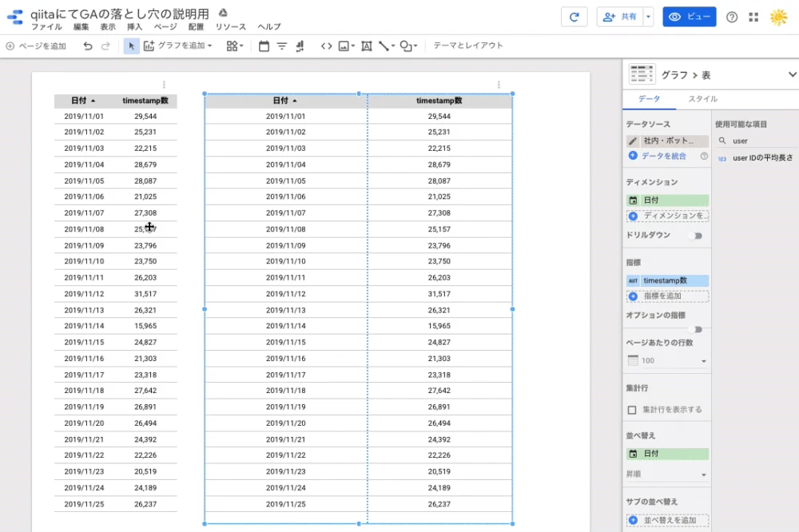The height and width of the screenshot is (532, 799).
Task: Click the report title text
Action: tap(120, 14)
